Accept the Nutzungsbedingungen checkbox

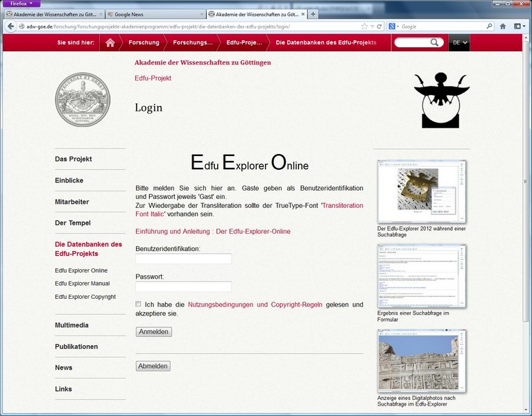click(x=139, y=304)
